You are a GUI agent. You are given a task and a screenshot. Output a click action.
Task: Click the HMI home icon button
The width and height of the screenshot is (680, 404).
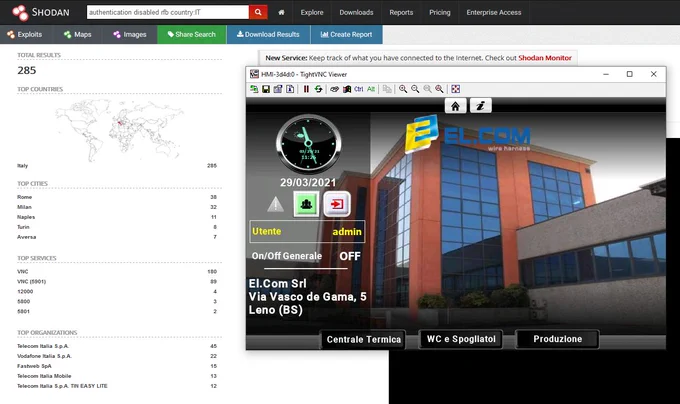(x=455, y=106)
